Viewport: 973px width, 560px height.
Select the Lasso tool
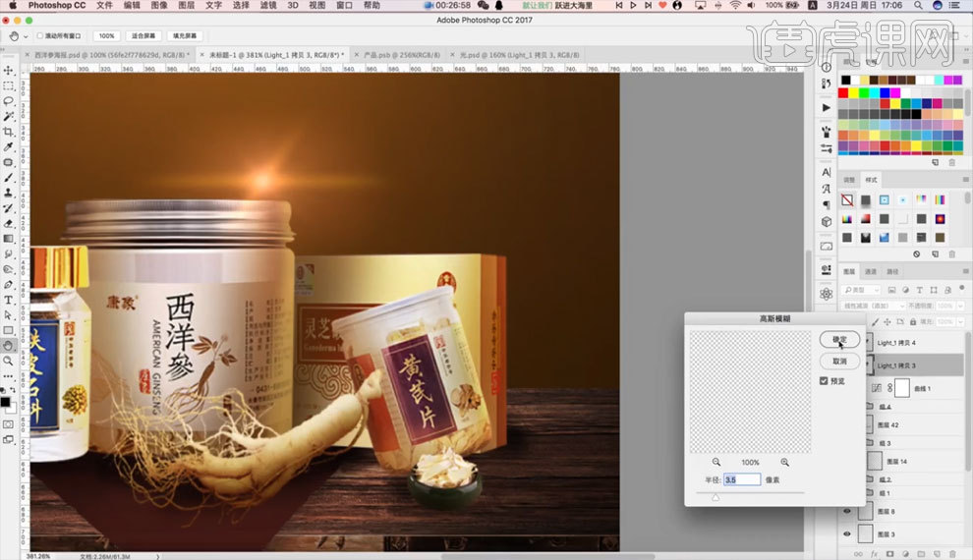(x=9, y=100)
